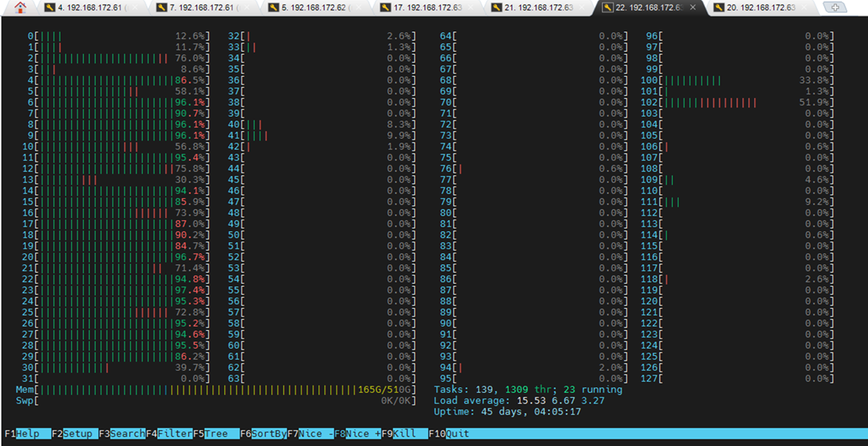Viewport: 868px width, 446px height.
Task: Click session icon on tab 7. 192.168.172.61
Action: tap(162, 8)
